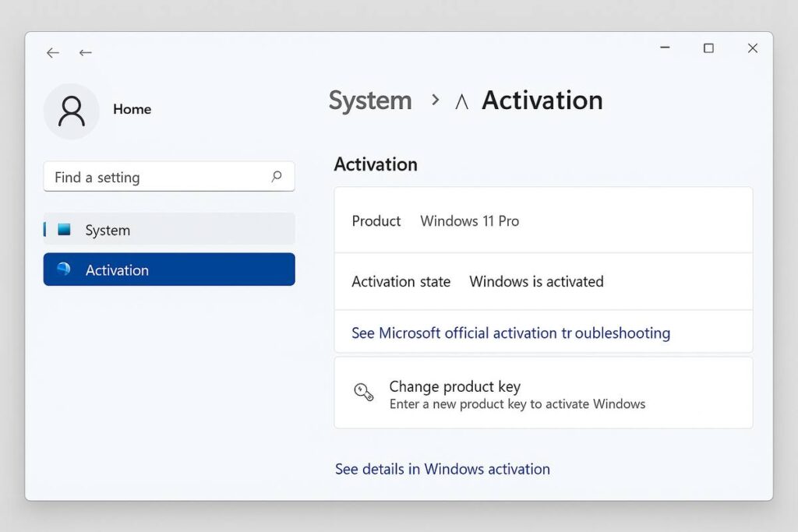Select Home in the navigation pane

(x=132, y=109)
